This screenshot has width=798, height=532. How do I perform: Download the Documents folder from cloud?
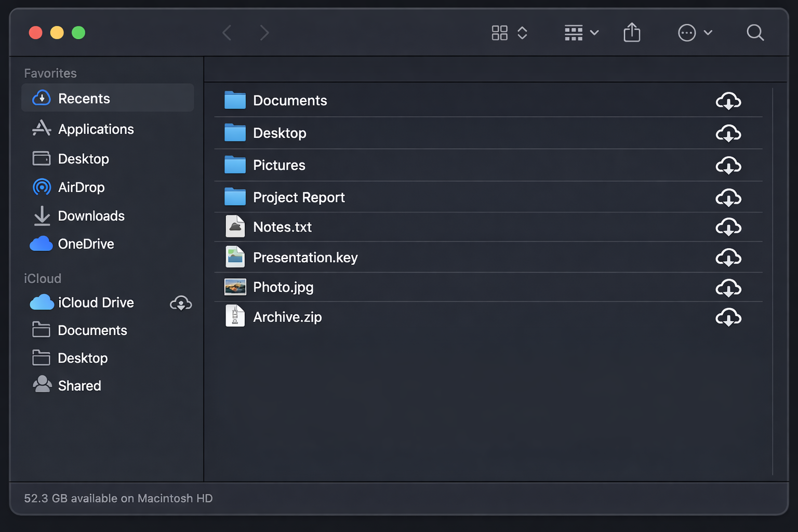[728, 101]
